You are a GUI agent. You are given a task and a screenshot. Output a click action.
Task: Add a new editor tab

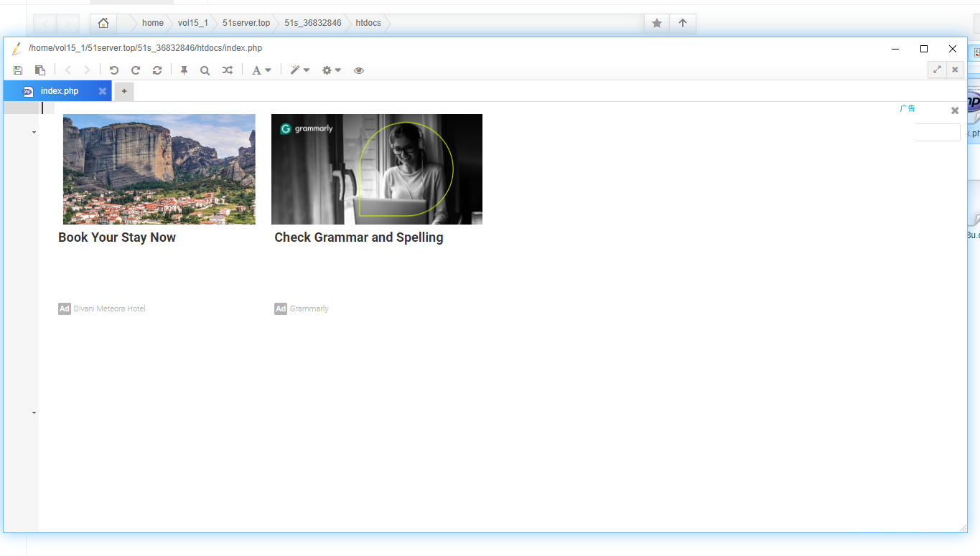click(x=124, y=91)
